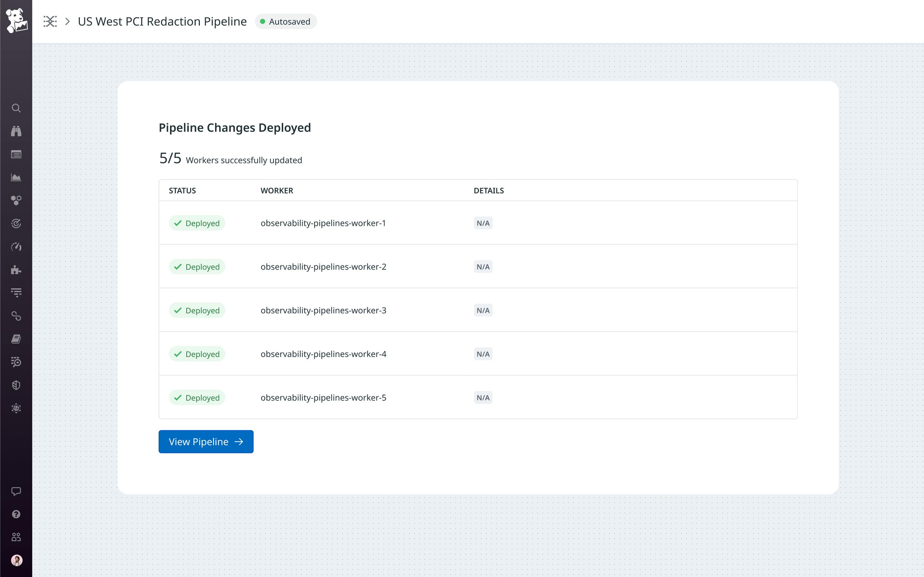
Task: Open the area chart metrics icon
Action: click(16, 177)
